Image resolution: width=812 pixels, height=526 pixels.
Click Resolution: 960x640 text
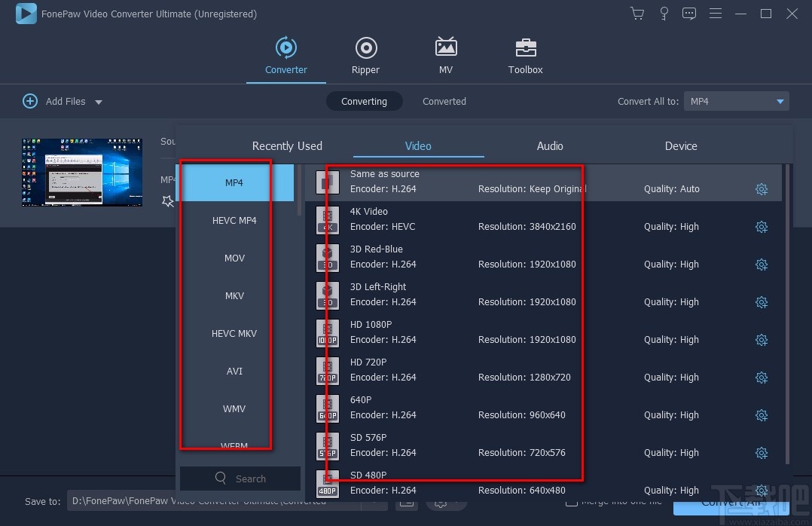pos(521,415)
